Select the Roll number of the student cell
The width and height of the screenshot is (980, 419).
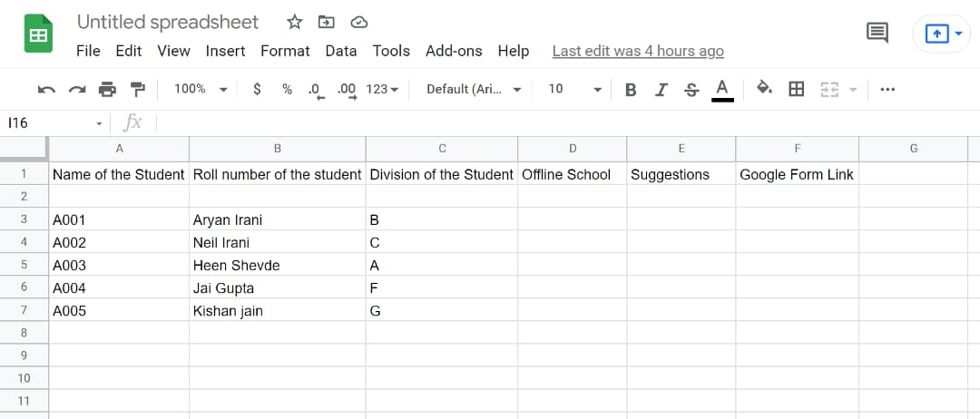point(278,174)
